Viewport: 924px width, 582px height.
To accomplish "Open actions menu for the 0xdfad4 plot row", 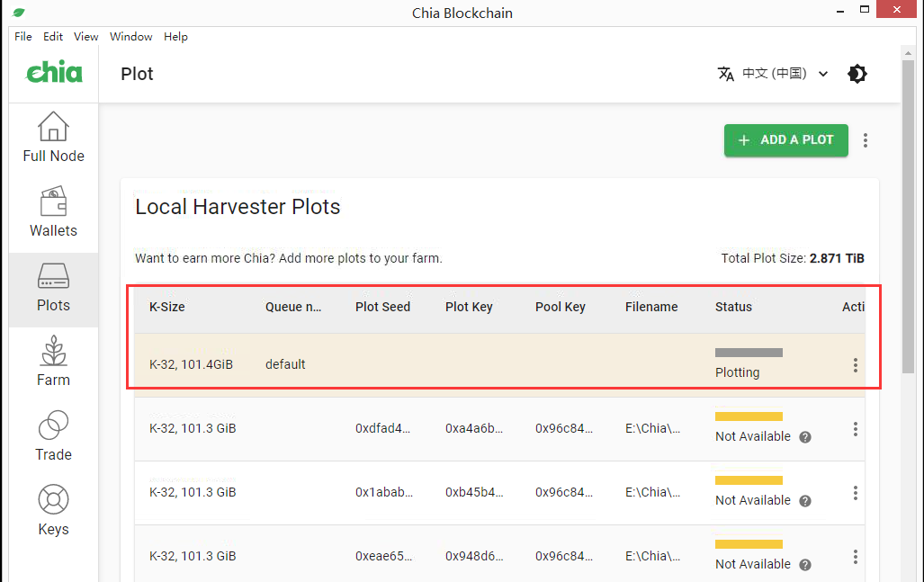I will click(855, 429).
